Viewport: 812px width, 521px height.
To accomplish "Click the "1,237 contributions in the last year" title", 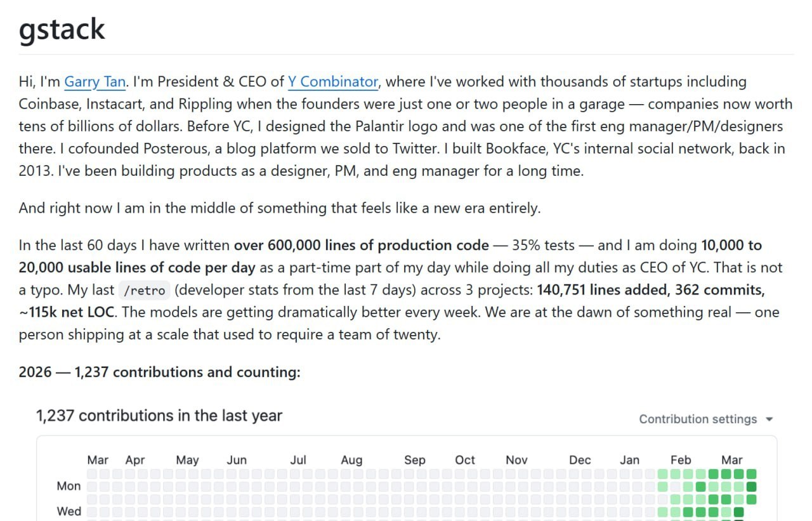I will click(x=159, y=416).
